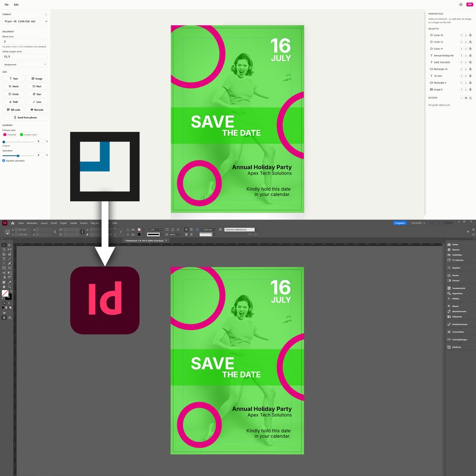Viewport: 476px width, 476px height.
Task: Open the Glyphen panel
Action: [454, 268]
